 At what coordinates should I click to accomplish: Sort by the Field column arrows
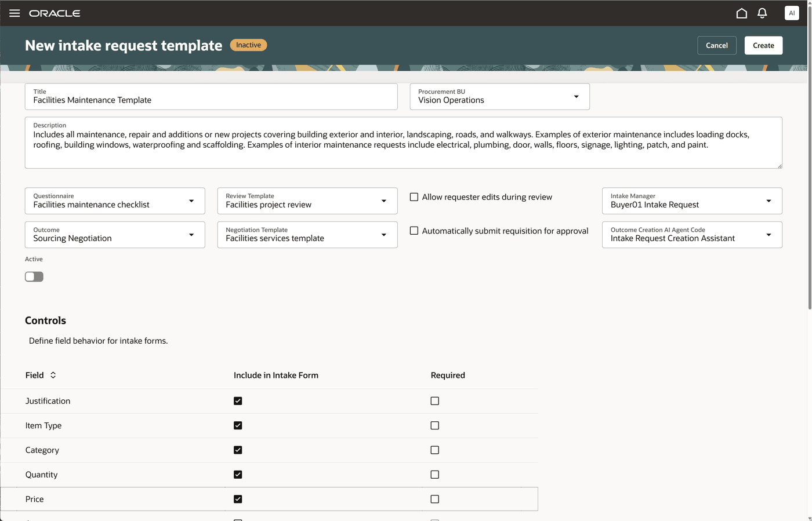coord(53,375)
